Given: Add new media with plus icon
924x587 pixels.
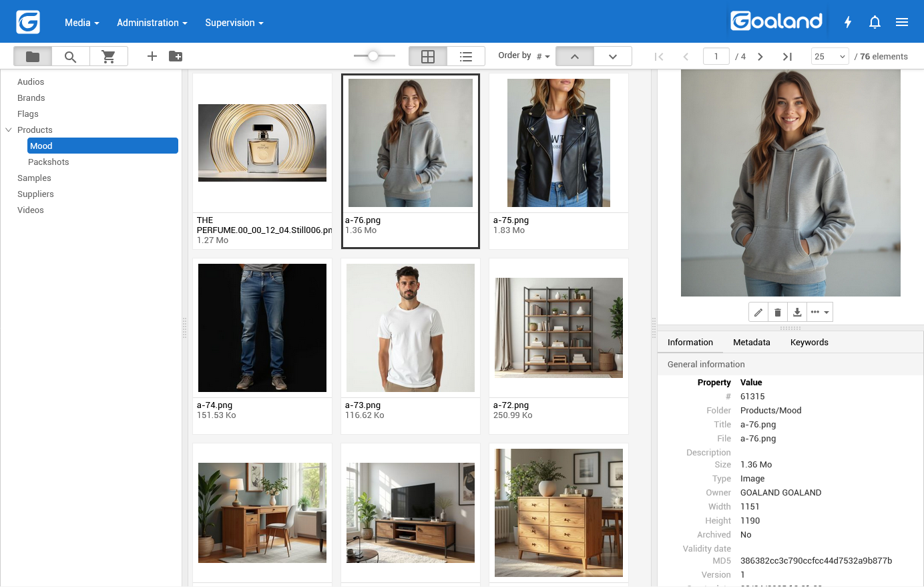Looking at the screenshot, I should pyautogui.click(x=152, y=56).
